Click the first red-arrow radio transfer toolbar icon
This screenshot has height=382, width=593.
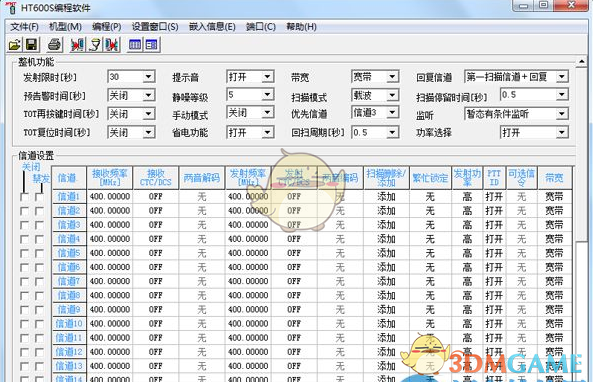tap(78, 45)
